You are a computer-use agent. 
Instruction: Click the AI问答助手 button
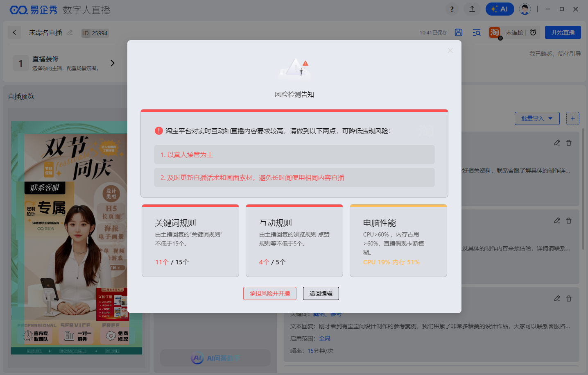[215, 358]
